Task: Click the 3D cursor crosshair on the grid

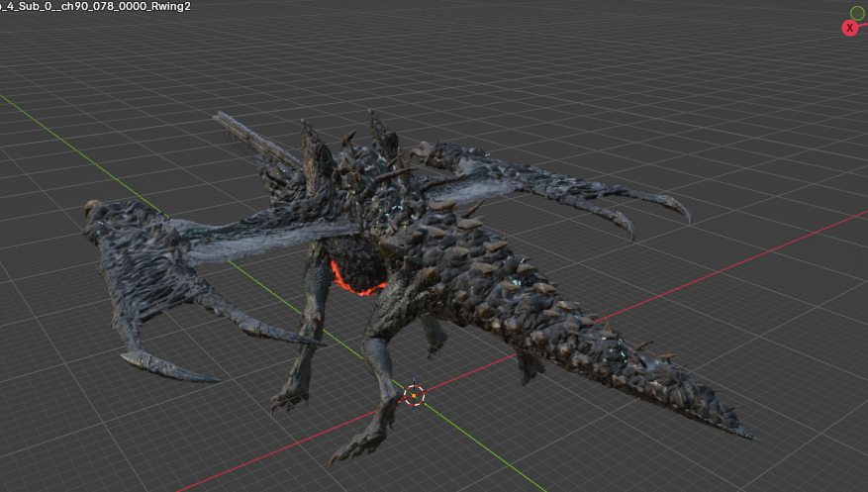Action: click(414, 396)
